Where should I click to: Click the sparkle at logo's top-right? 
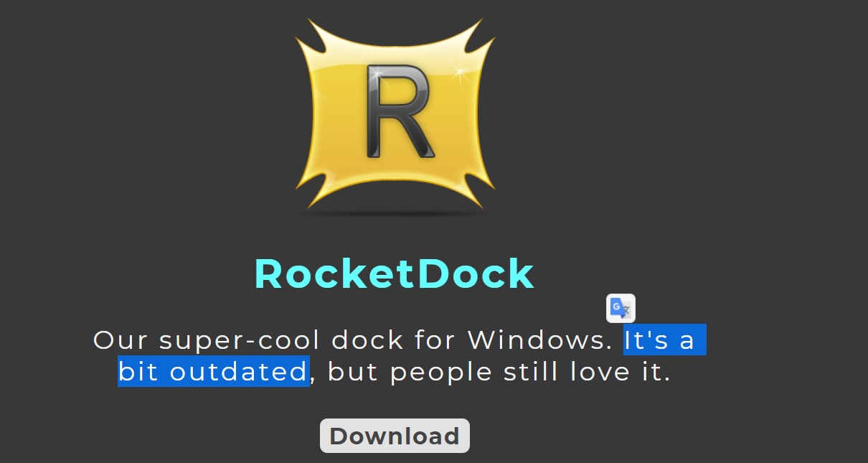click(458, 70)
